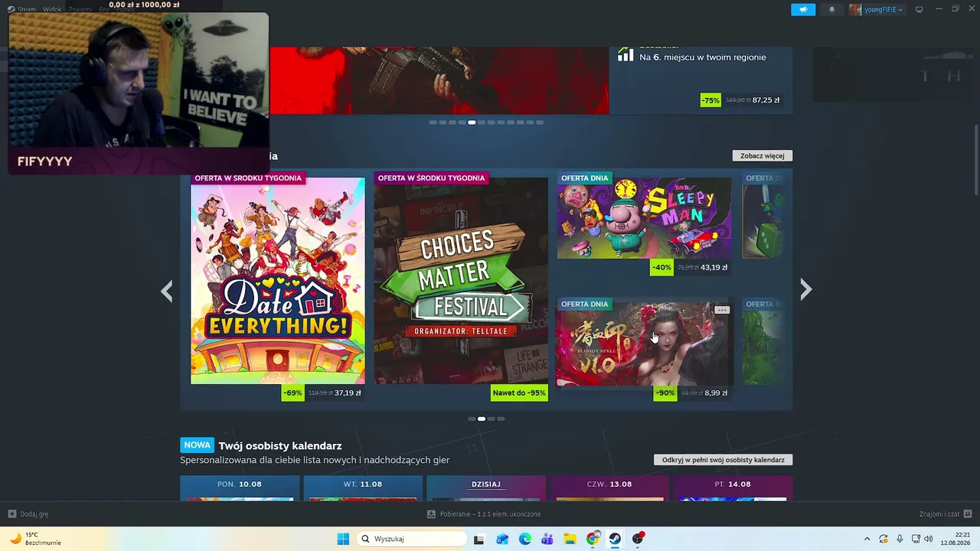
Task: Open the Steam announcements megaphone button
Action: (x=803, y=10)
